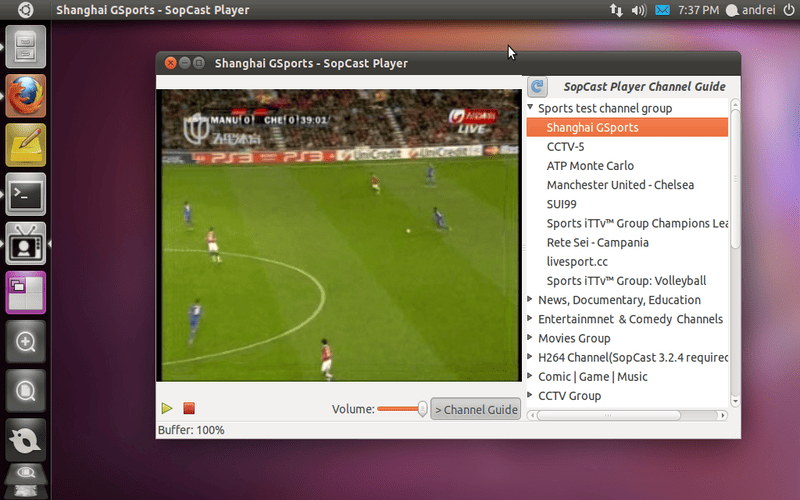Launch the Terminal from the dock
Image resolution: width=800 pixels, height=500 pixels.
click(x=26, y=195)
